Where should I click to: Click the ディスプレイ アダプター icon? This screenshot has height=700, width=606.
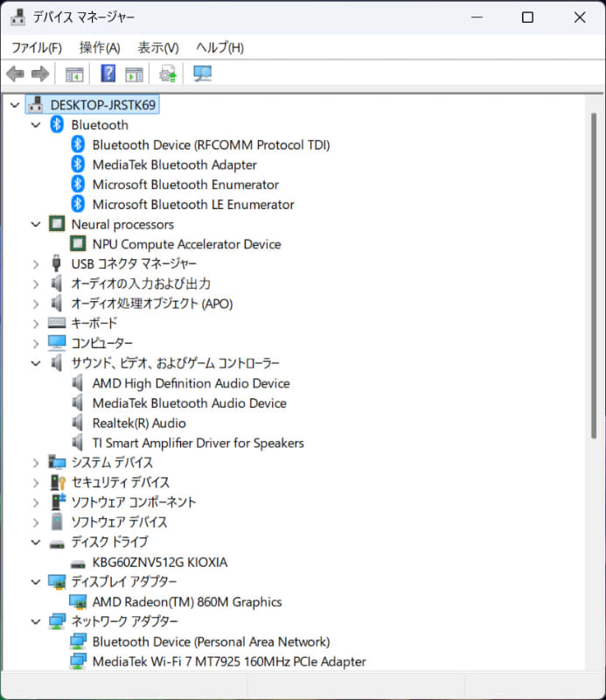(x=57, y=582)
